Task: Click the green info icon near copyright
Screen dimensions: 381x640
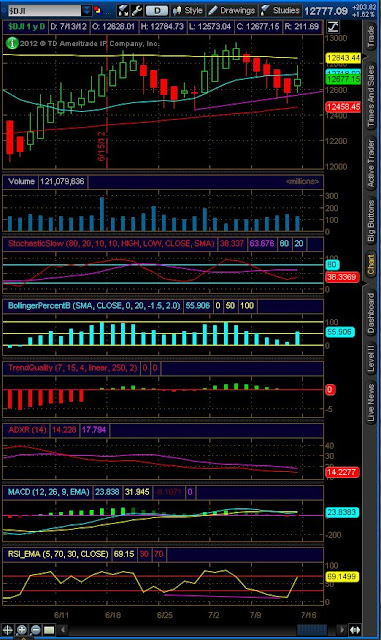Action: [x=12, y=42]
